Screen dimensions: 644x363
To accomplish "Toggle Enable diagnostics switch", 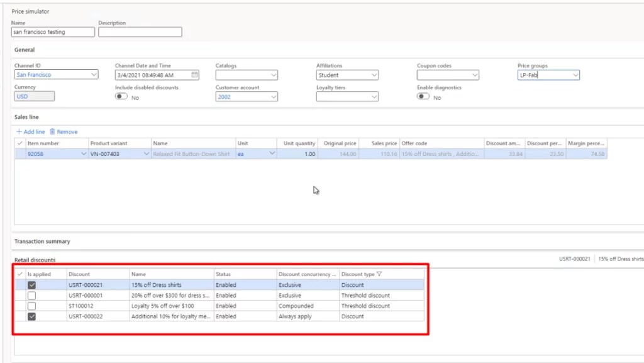I will click(x=423, y=96).
